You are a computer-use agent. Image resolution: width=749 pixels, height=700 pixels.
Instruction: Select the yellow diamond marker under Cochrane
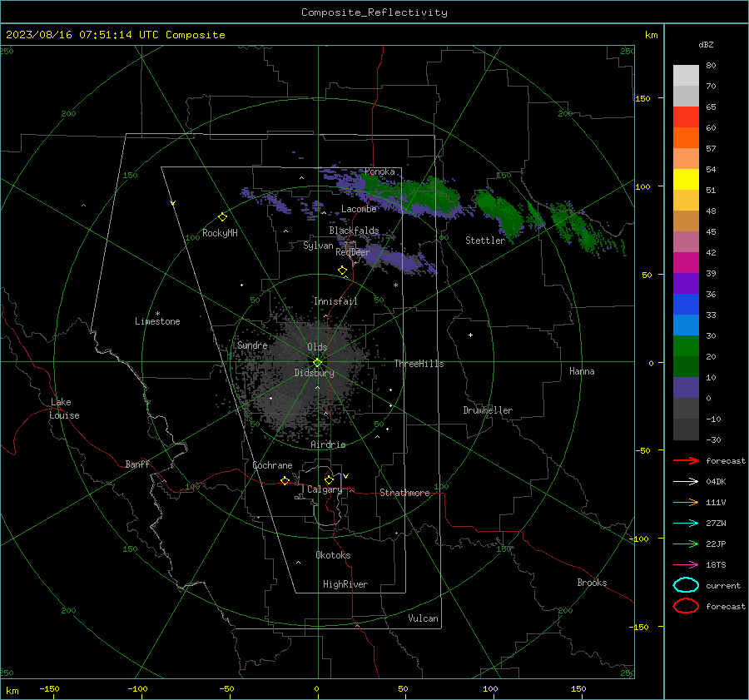pyautogui.click(x=285, y=480)
